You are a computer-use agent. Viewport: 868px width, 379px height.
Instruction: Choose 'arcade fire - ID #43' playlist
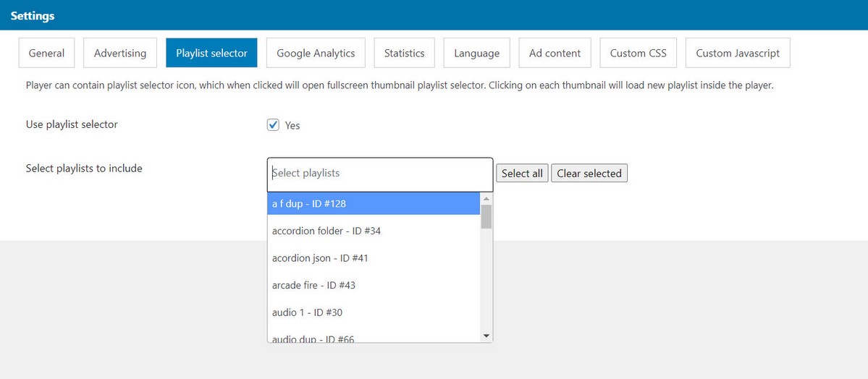point(374,286)
